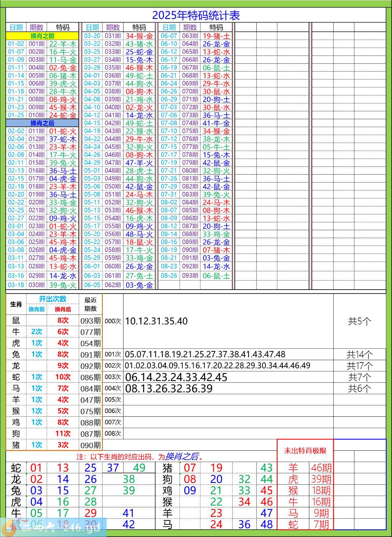
Task: Click the "19-猪-土" result of period 063
Action: pyautogui.click(x=216, y=36)
